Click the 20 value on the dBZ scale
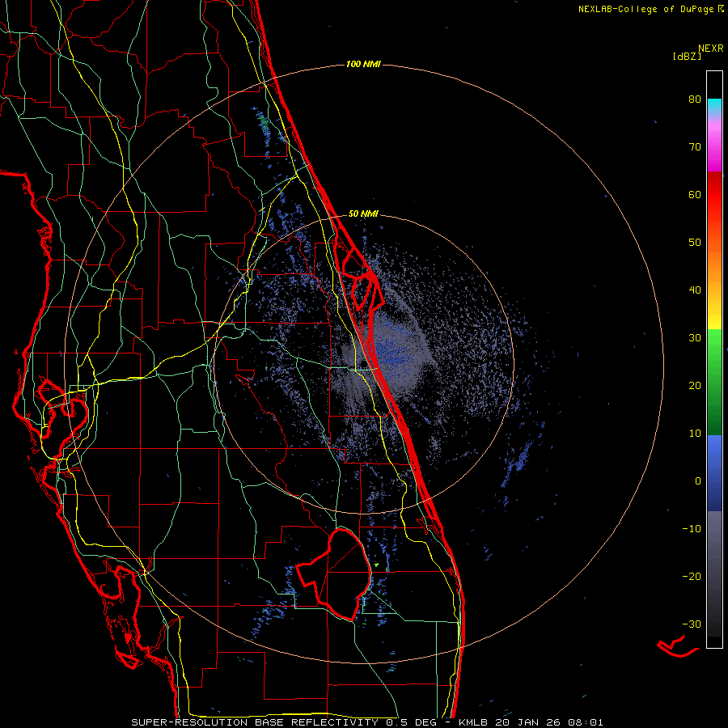The height and width of the screenshot is (728, 728). 695,386
